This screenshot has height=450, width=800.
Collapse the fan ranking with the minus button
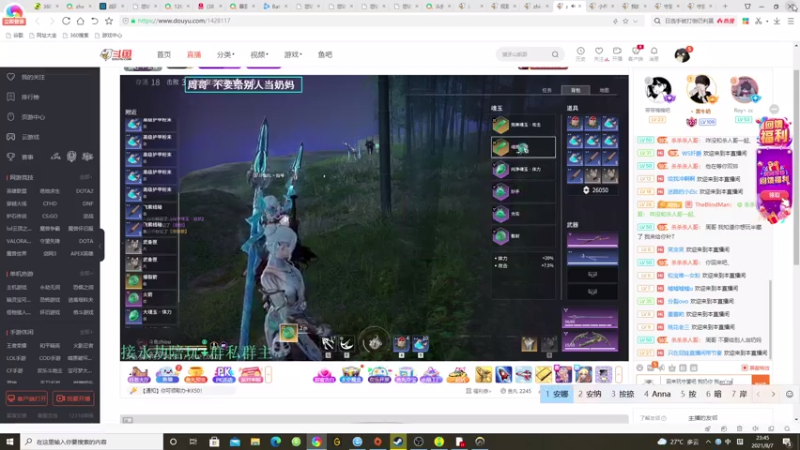pyautogui.click(x=774, y=109)
